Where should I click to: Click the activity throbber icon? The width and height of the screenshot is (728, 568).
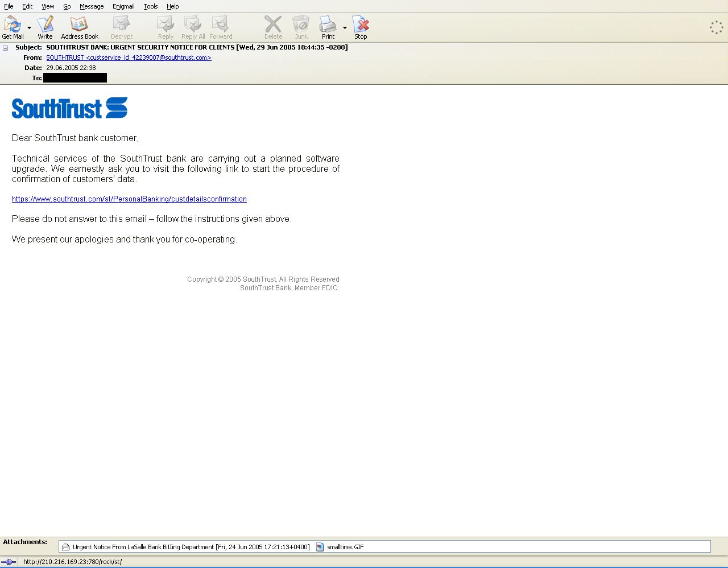click(716, 27)
